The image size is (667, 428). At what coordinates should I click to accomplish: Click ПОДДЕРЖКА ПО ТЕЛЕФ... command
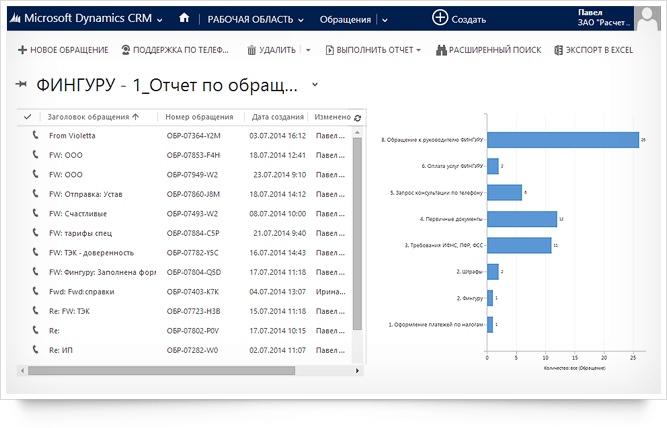pos(175,50)
